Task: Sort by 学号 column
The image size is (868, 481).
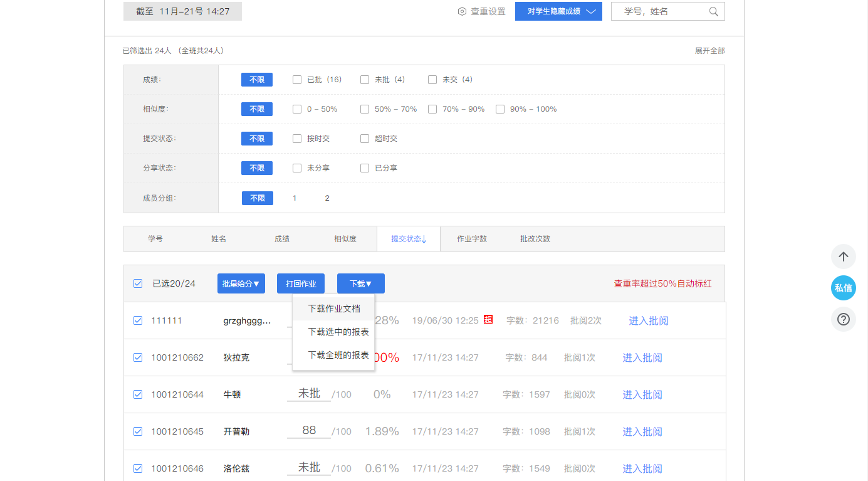Action: tap(155, 239)
